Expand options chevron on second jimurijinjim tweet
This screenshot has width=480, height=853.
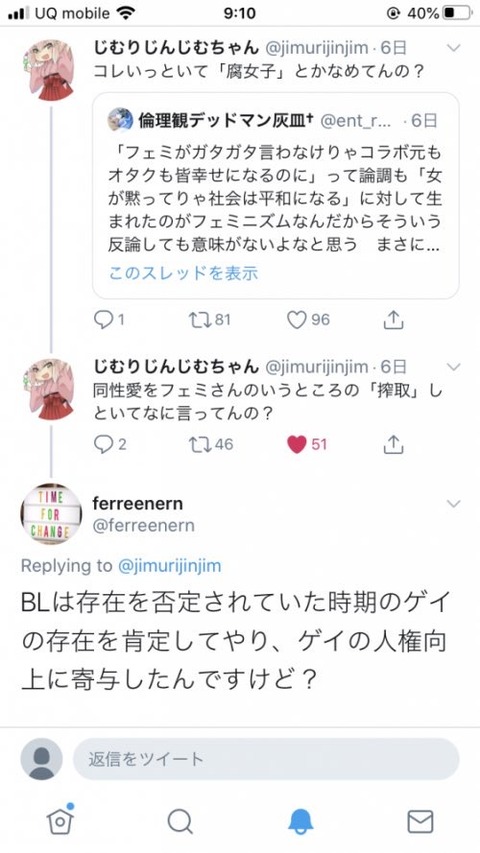453,368
